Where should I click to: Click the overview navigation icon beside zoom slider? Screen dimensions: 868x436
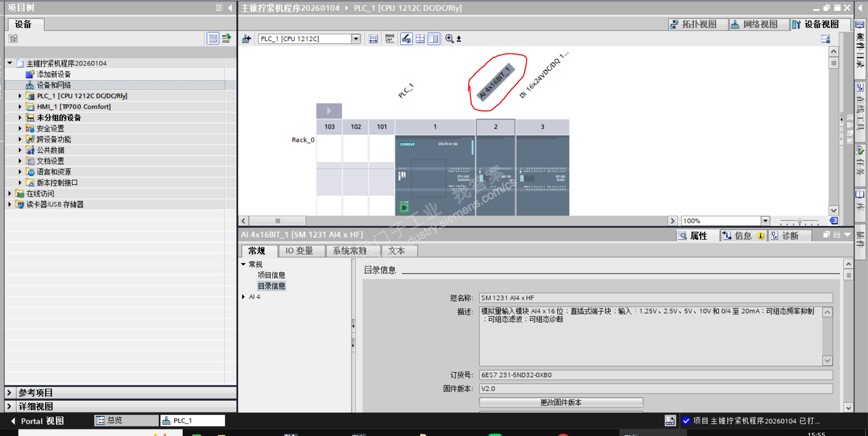tap(834, 221)
